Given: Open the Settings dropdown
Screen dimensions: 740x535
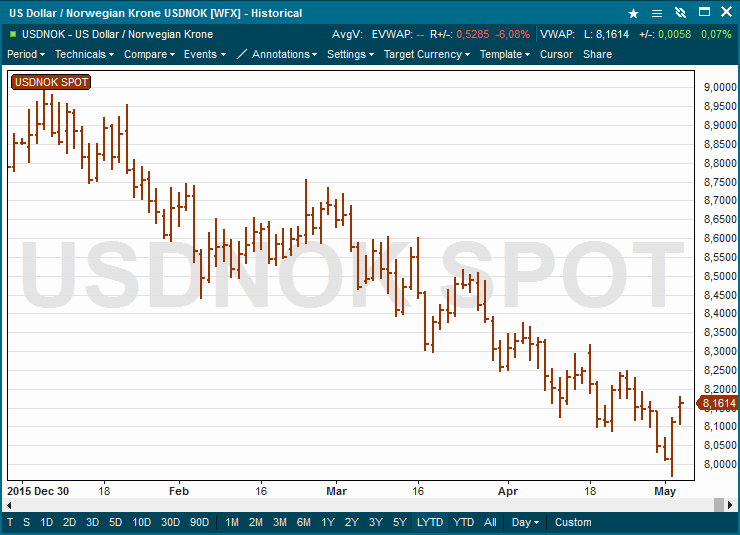Looking at the screenshot, I should coord(350,54).
